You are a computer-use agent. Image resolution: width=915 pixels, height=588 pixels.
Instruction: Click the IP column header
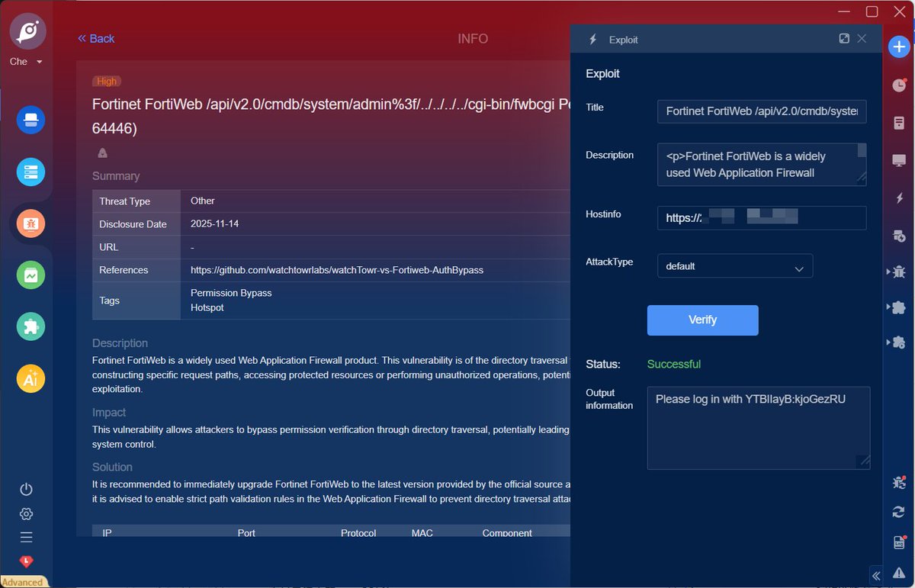107,533
